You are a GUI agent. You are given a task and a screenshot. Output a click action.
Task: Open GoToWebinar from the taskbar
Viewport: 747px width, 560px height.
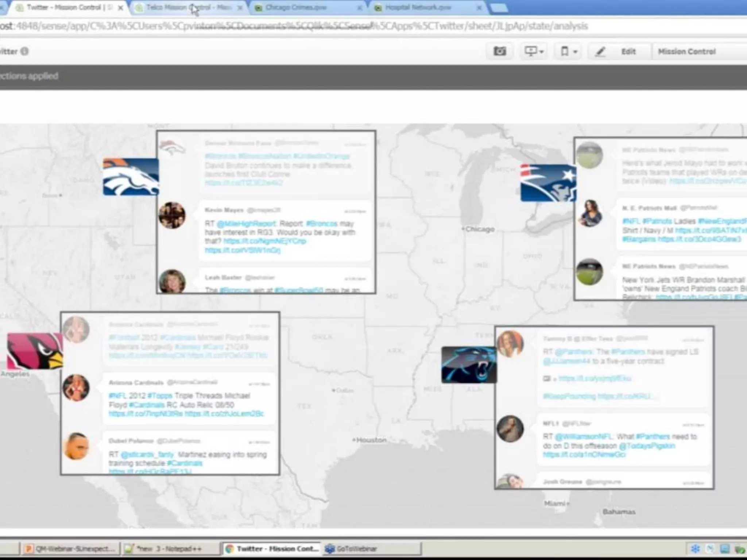pyautogui.click(x=371, y=549)
